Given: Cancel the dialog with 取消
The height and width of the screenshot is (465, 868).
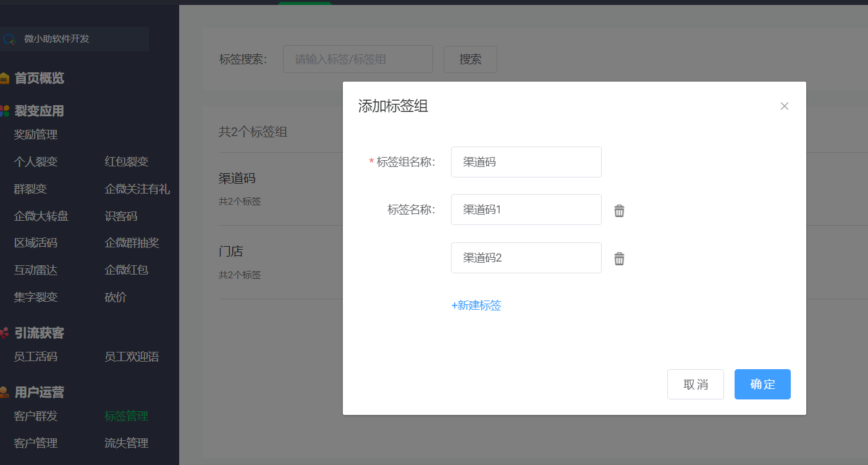Looking at the screenshot, I should click(696, 385).
